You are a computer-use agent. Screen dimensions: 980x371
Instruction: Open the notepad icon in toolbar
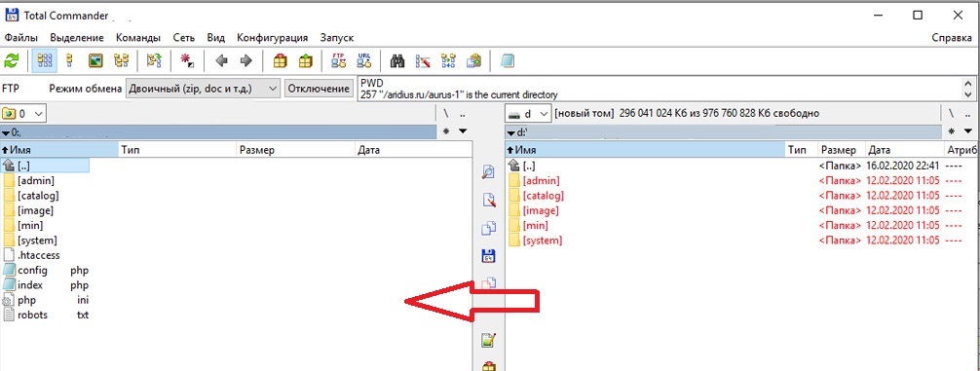[x=508, y=60]
